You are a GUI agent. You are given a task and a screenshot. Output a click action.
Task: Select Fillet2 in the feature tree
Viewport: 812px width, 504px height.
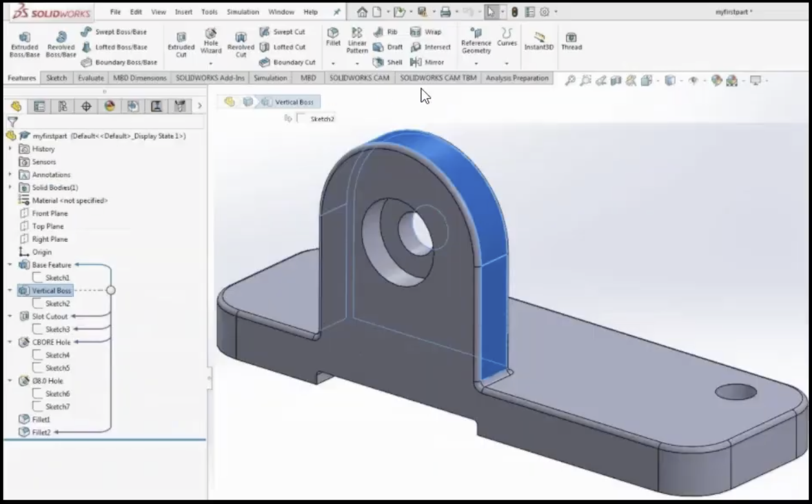point(35,432)
